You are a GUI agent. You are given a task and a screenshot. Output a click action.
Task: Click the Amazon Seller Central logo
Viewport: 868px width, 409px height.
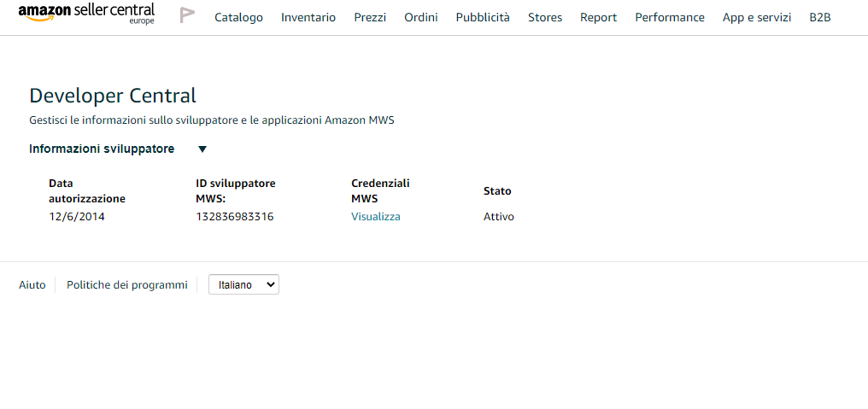[x=86, y=13]
